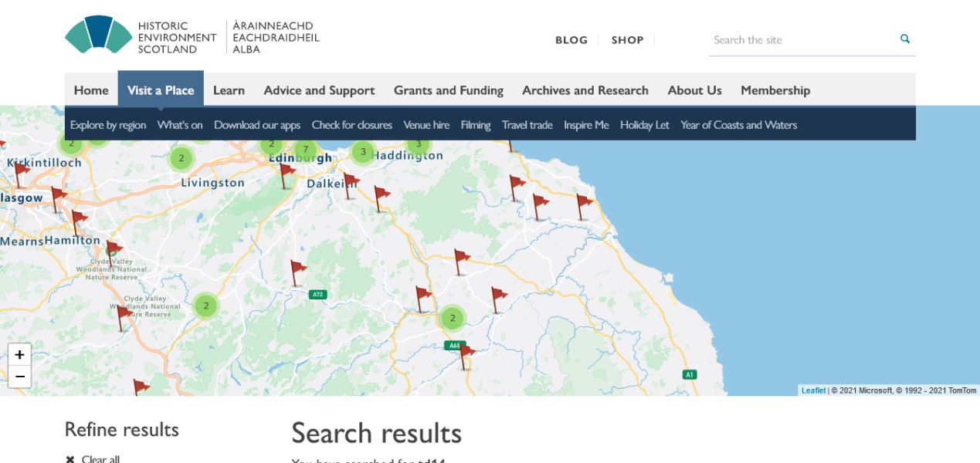Open the About Us menu
The image size is (980, 463).
pos(695,90)
